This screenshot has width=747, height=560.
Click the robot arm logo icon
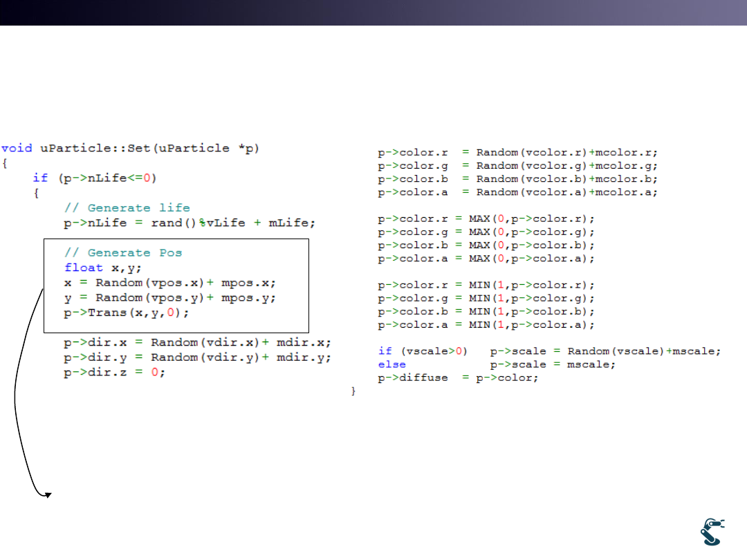click(x=712, y=532)
